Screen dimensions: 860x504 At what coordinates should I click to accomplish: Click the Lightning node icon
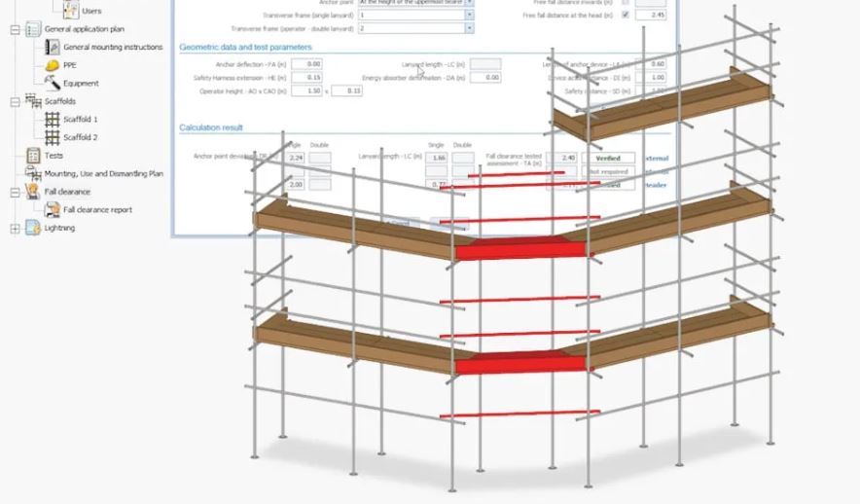pyautogui.click(x=33, y=228)
